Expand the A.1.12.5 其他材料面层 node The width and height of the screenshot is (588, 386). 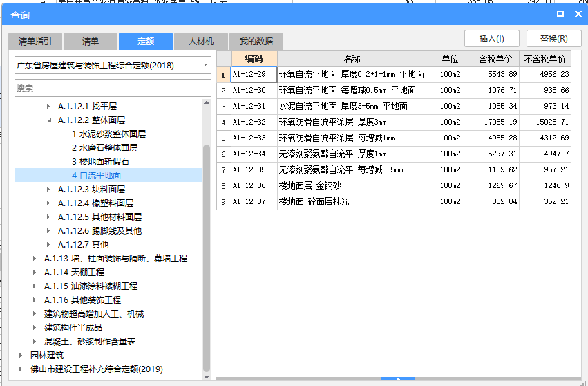point(48,217)
